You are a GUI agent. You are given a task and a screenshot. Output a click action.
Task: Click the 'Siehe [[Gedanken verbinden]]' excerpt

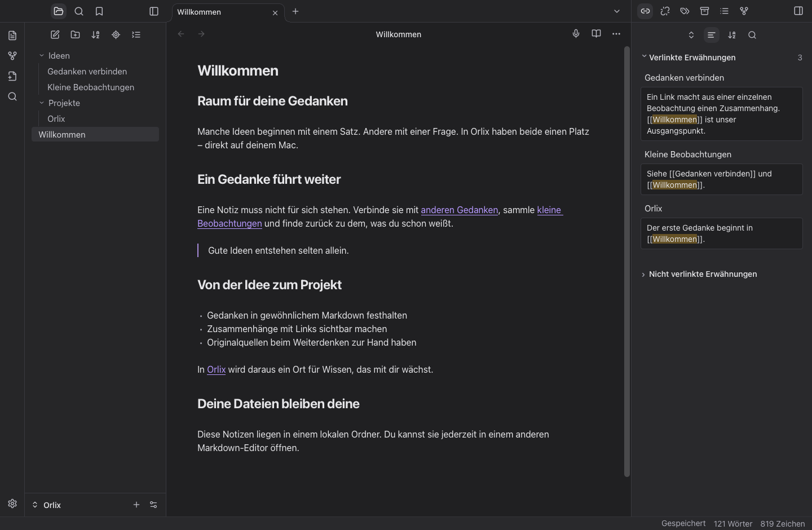[x=722, y=179]
